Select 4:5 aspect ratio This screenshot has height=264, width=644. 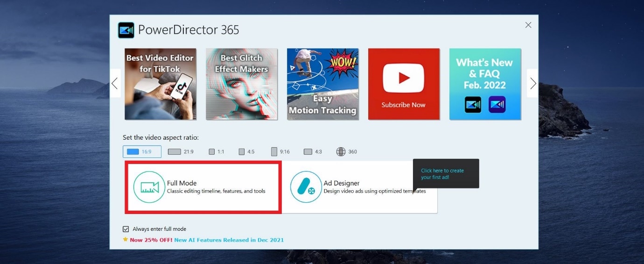(x=246, y=152)
